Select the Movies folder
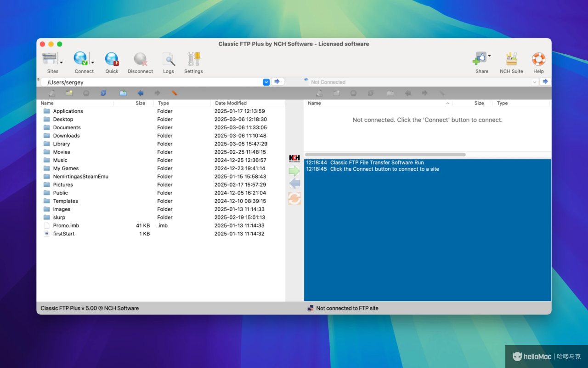The height and width of the screenshot is (368, 588). (x=161, y=152)
